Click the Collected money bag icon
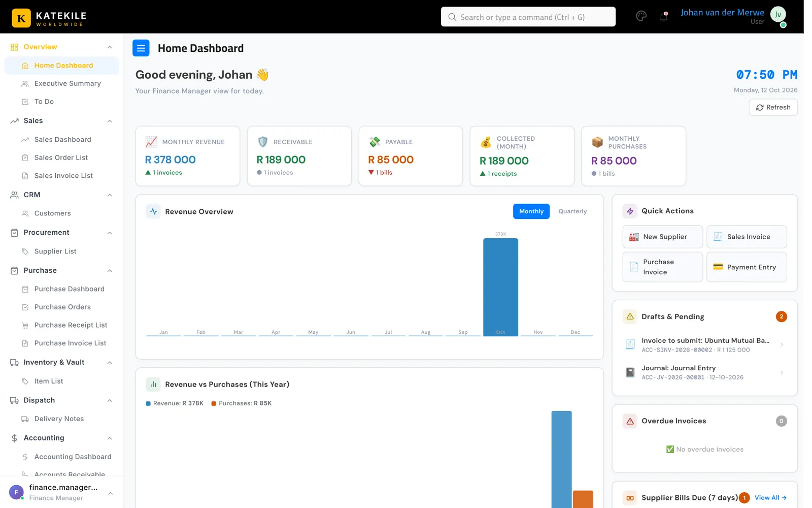Viewport: 812px width, 508px height. [486, 142]
